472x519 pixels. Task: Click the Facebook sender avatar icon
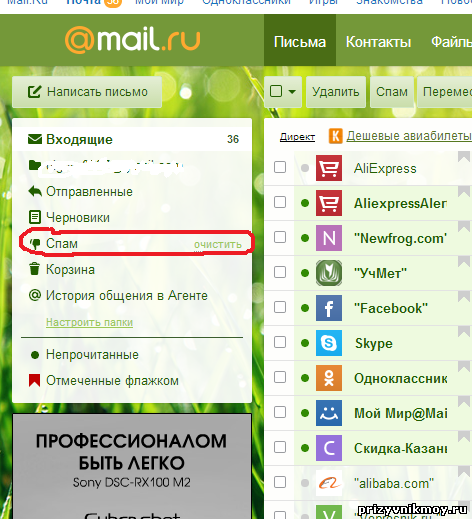click(x=329, y=308)
